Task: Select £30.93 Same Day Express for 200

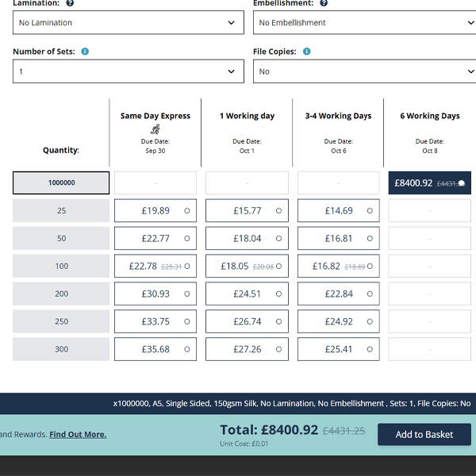Action: [155, 294]
